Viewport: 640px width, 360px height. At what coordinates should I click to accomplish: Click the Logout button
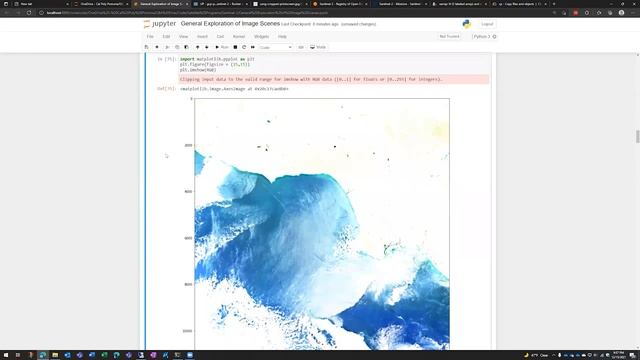pos(487,24)
